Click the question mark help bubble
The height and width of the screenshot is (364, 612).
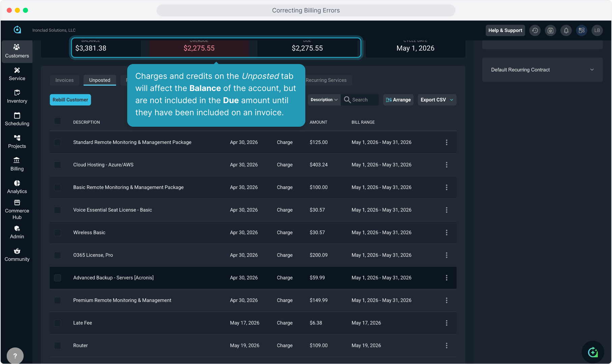tap(15, 356)
